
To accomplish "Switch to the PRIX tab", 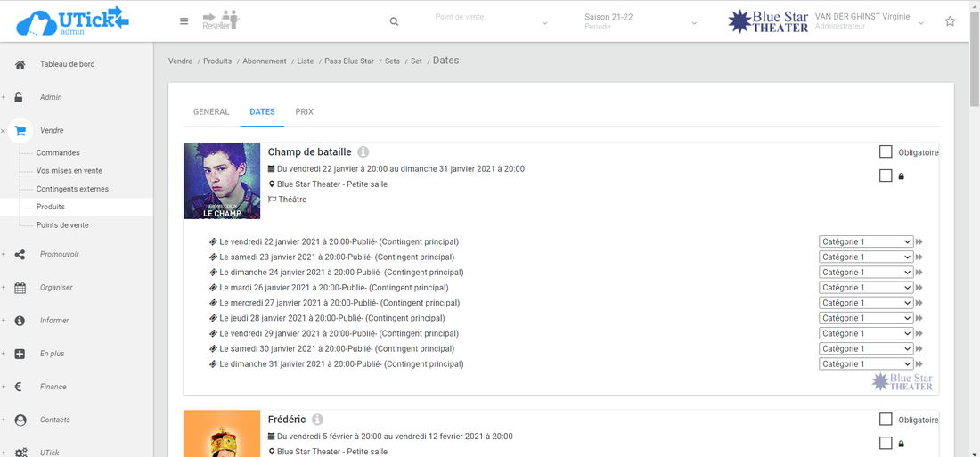I will 304,112.
